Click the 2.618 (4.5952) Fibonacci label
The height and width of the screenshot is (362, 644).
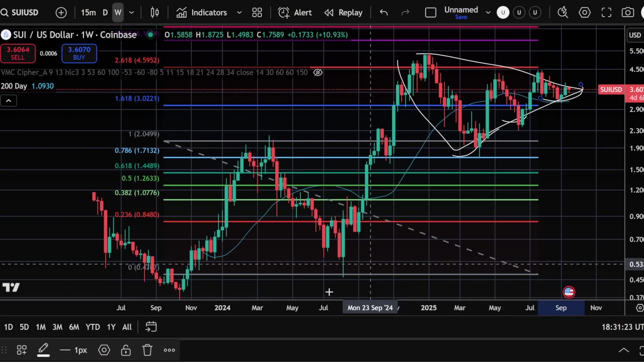pos(137,60)
